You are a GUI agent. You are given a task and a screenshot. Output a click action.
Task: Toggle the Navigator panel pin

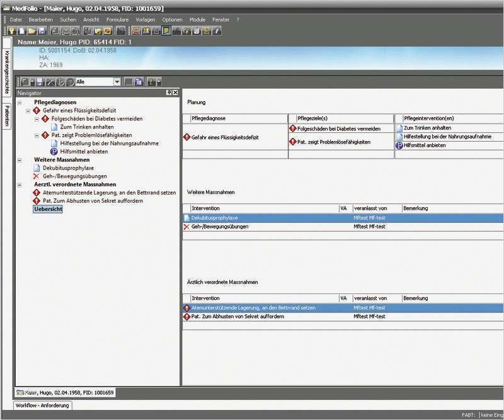tap(169, 93)
